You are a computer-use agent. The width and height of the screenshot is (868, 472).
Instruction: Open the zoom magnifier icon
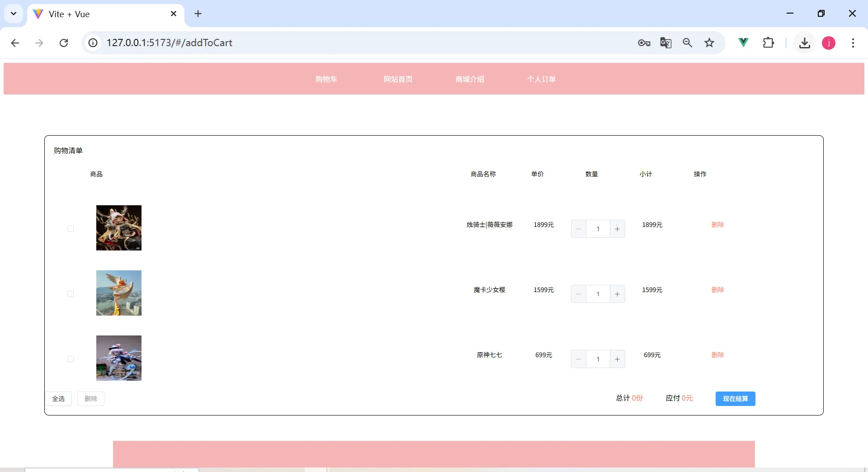point(688,43)
